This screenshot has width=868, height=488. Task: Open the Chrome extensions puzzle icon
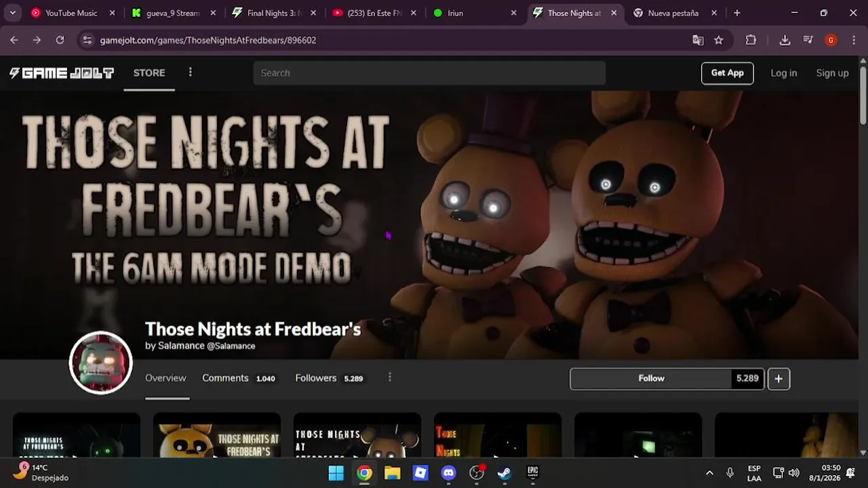751,40
